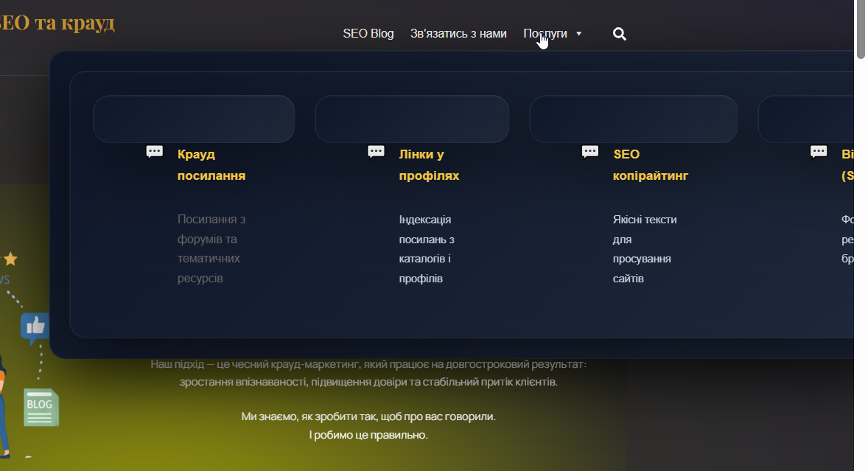
Task: Click the chat bubble icon beside Крауд посилання
Action: tap(155, 152)
